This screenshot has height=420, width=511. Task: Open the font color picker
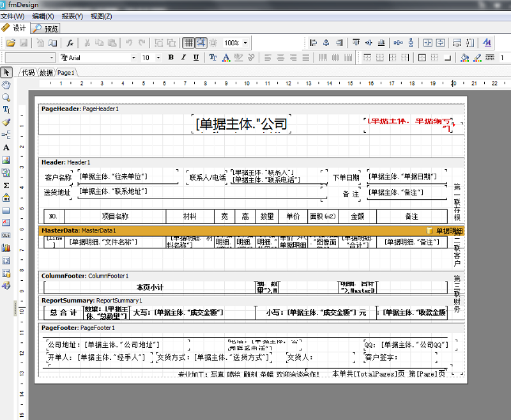[x=225, y=57]
